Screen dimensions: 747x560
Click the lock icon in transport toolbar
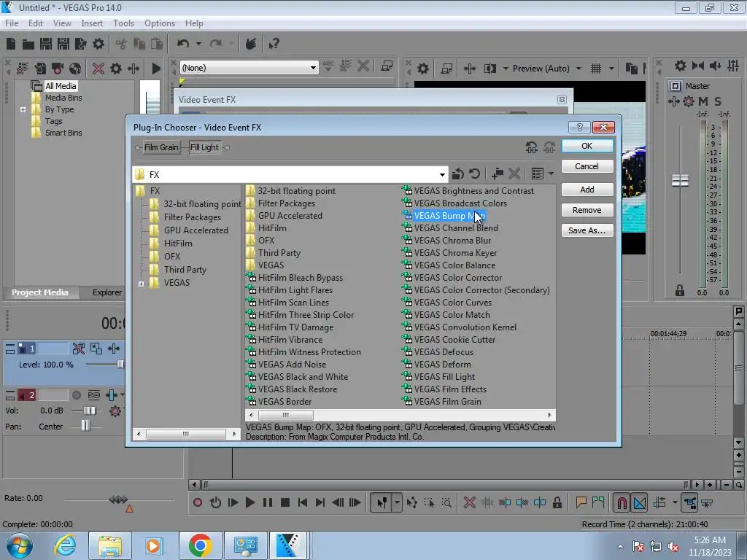click(557, 502)
